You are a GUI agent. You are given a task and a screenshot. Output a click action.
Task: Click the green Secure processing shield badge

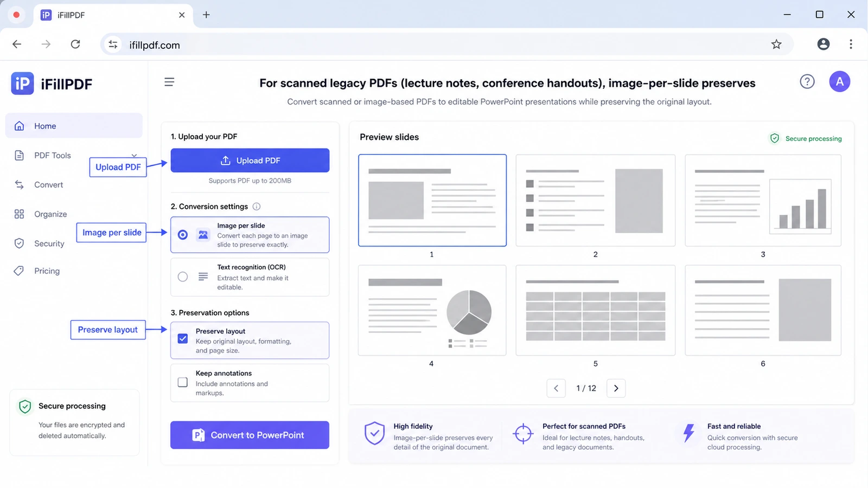coord(775,138)
